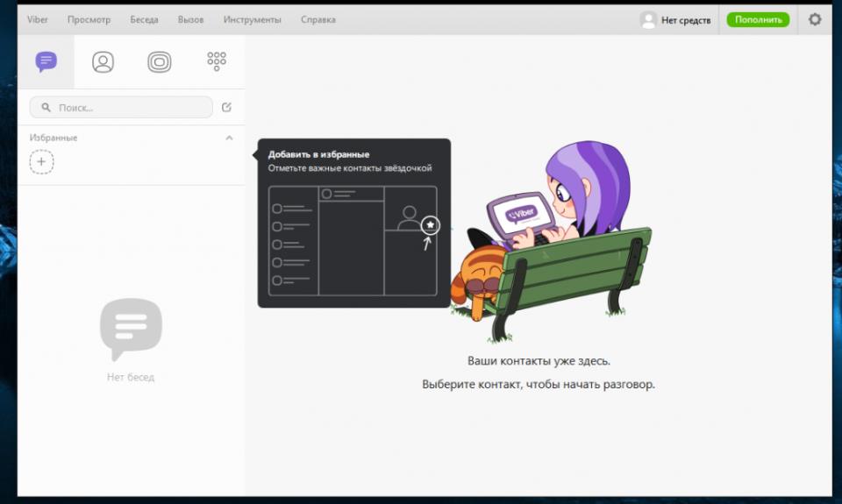Viewport: 842px width, 504px height.
Task: Open the Chats tab with speech bubble icon
Action: pos(46,61)
